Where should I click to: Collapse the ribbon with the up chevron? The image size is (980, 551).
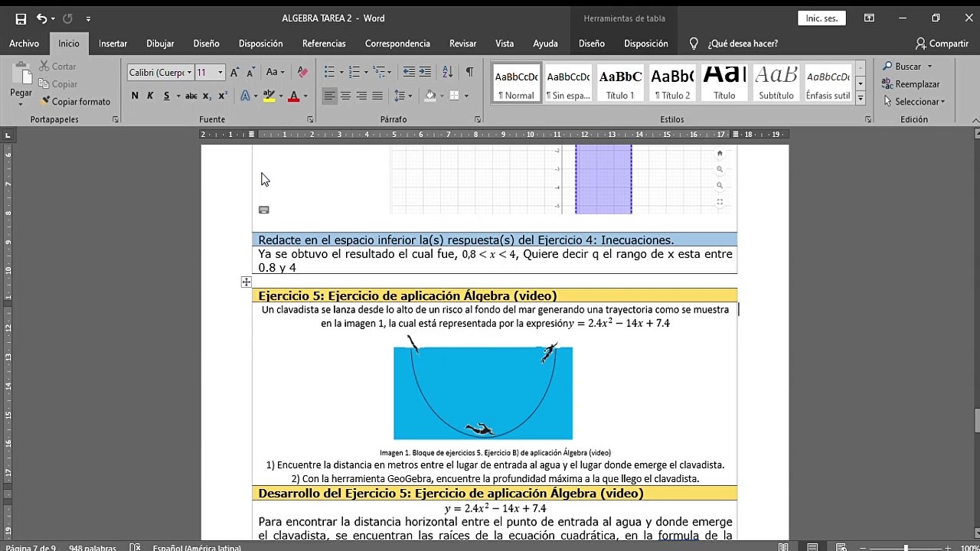pos(975,119)
